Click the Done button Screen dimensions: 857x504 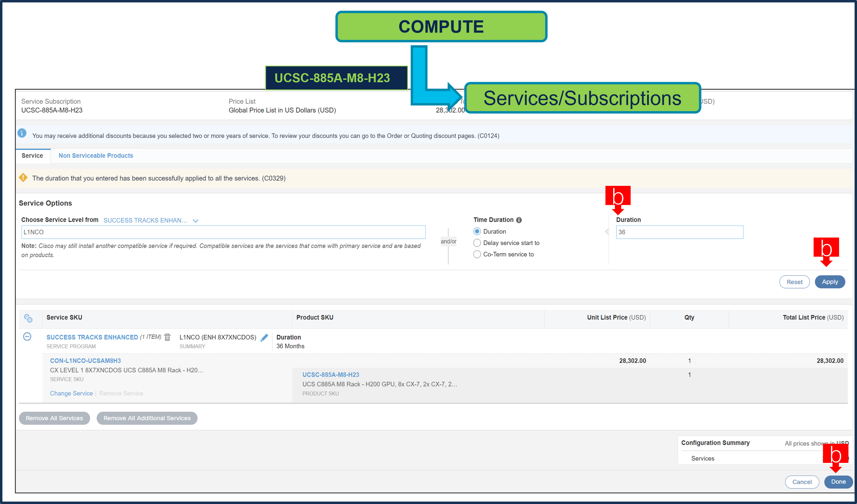(x=838, y=482)
